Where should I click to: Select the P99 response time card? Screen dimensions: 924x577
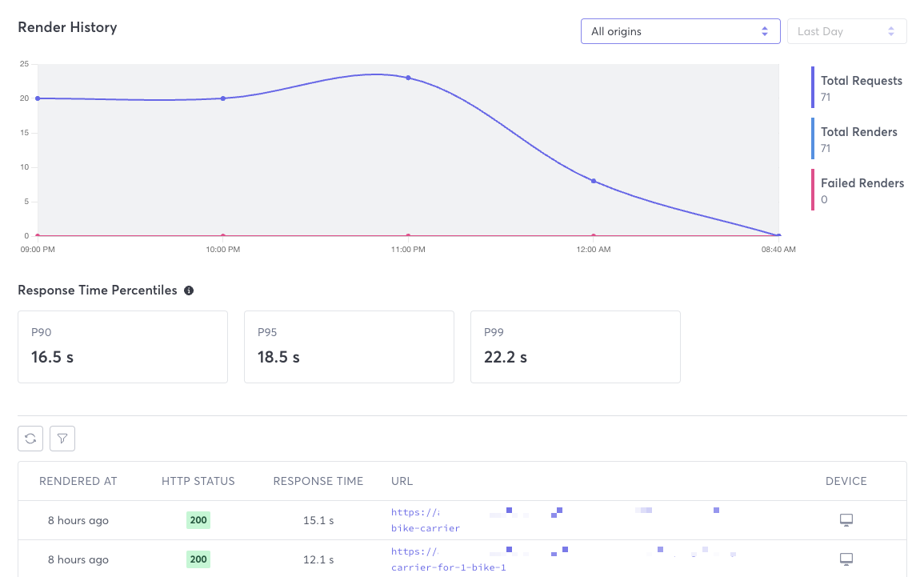point(575,347)
